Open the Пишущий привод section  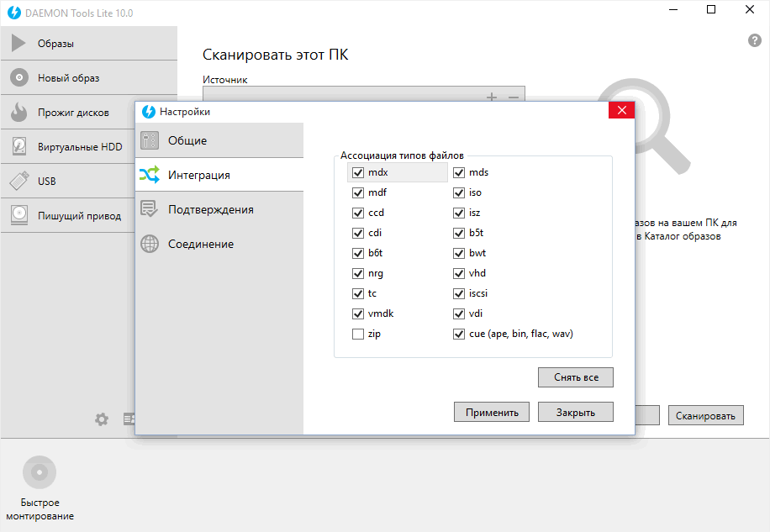coord(68,215)
